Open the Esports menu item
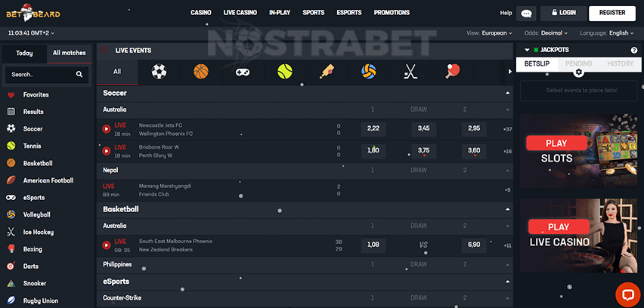 coord(349,13)
